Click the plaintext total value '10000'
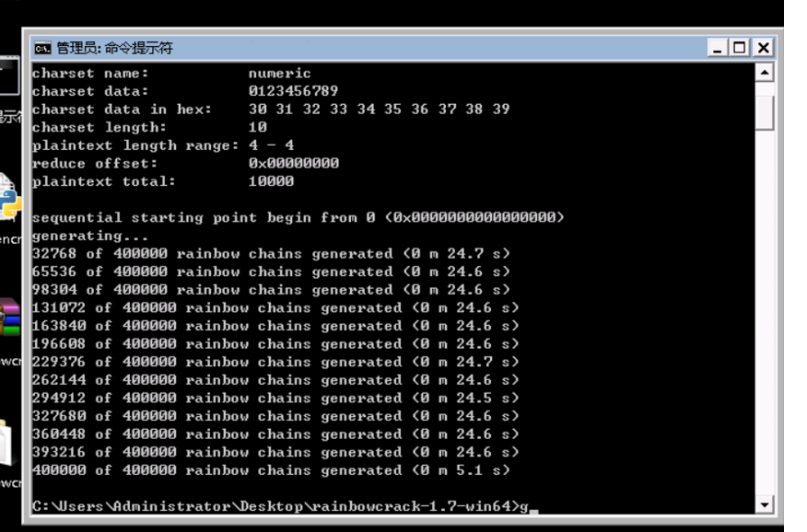Screen dimensions: 807x532 271,181
